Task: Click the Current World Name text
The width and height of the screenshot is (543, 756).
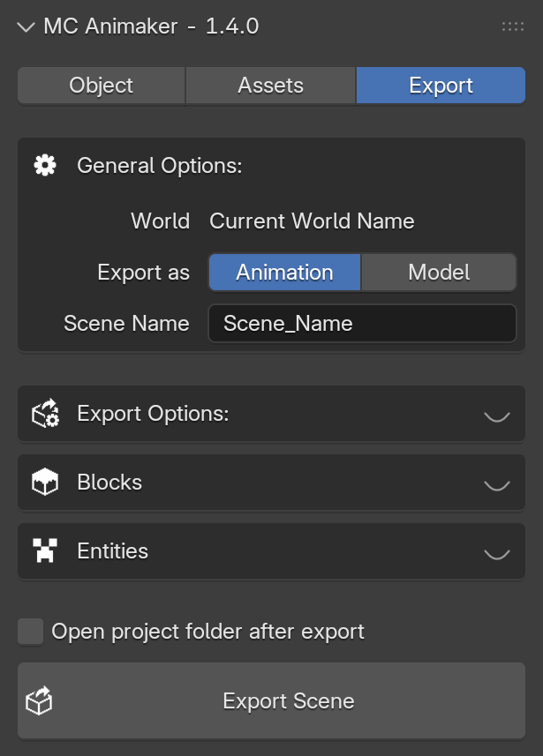Action: [312, 221]
